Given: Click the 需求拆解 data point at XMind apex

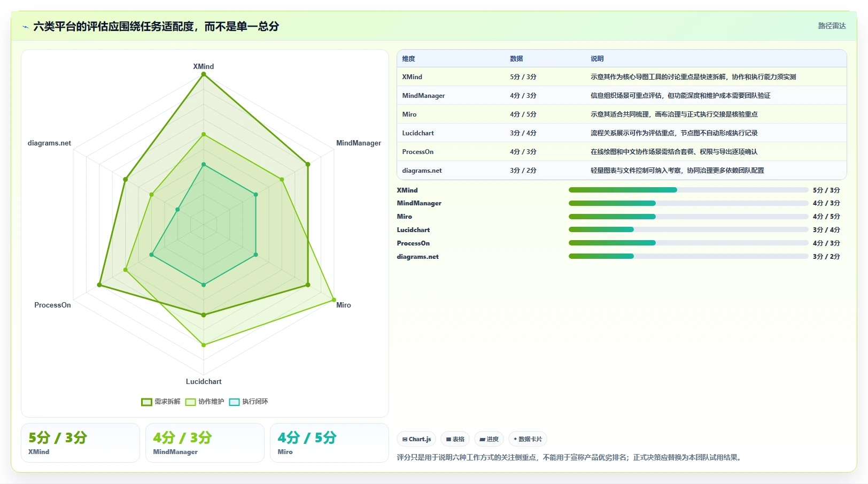Looking at the screenshot, I should tap(204, 74).
